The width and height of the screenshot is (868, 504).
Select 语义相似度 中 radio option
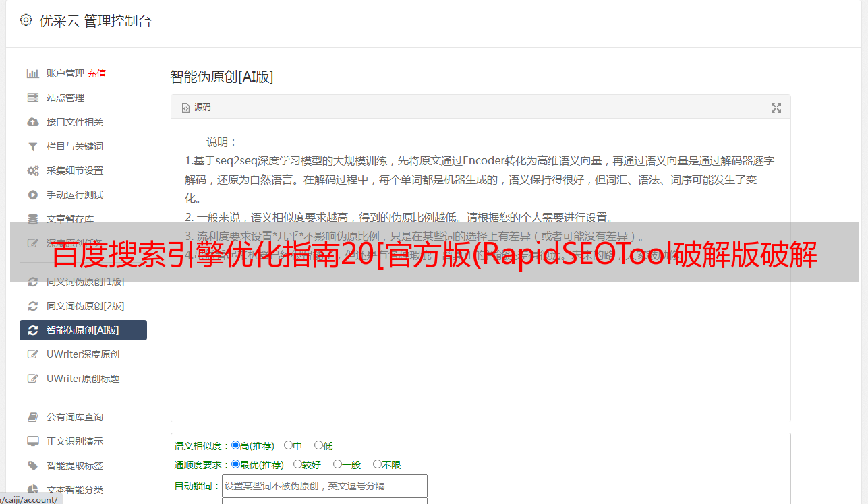tap(288, 445)
